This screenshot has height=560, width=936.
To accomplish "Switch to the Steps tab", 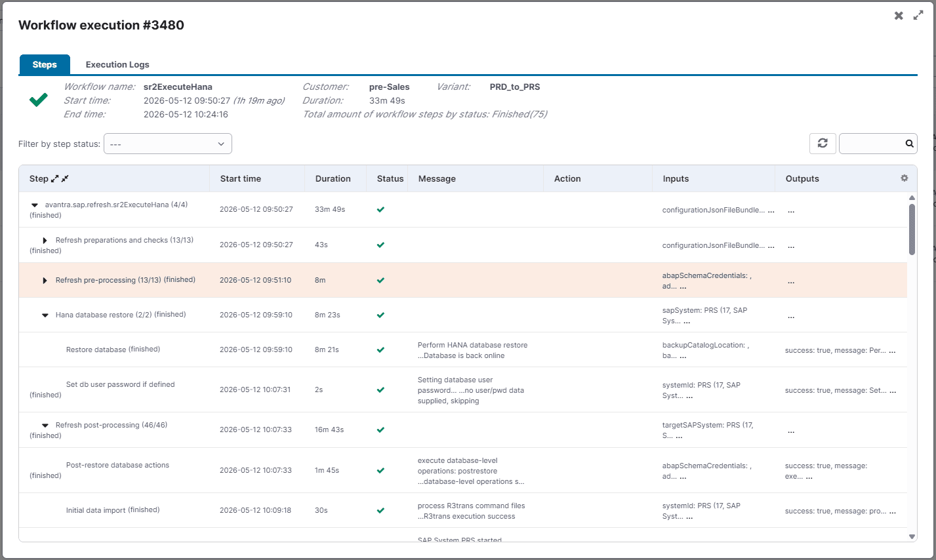I will click(x=45, y=64).
